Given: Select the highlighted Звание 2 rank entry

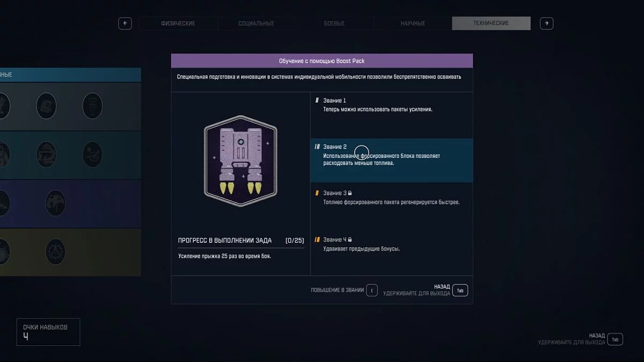Looking at the screenshot, I should click(x=392, y=160).
